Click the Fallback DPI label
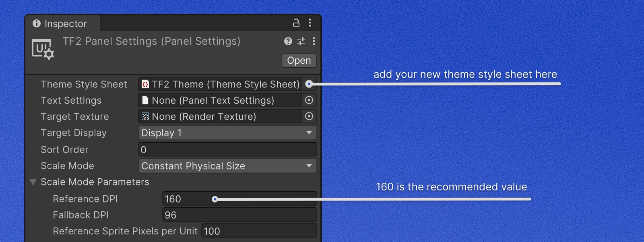Image resolution: width=644 pixels, height=242 pixels. click(81, 215)
